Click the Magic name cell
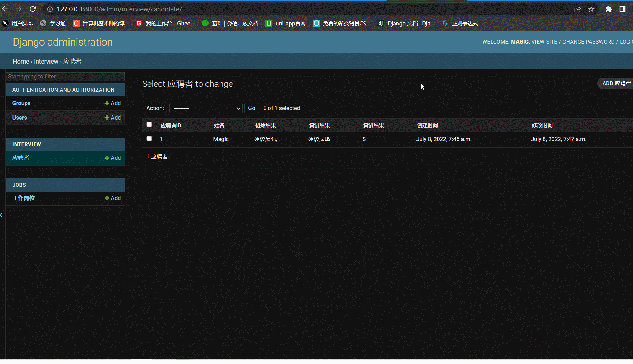The image size is (633, 364). [x=221, y=139]
